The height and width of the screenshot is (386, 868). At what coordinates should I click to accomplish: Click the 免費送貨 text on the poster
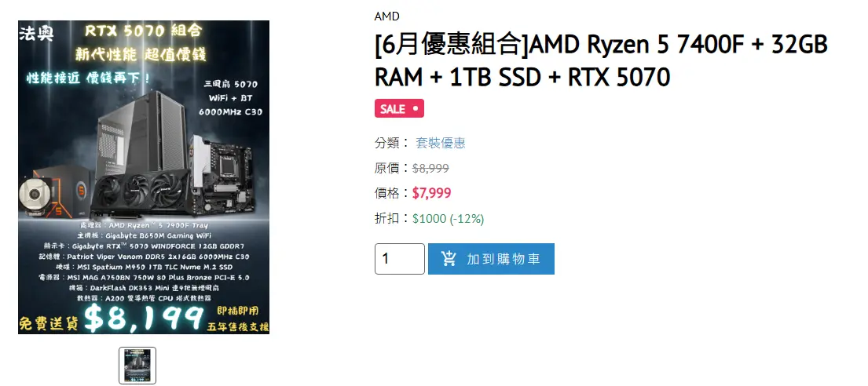(49, 323)
